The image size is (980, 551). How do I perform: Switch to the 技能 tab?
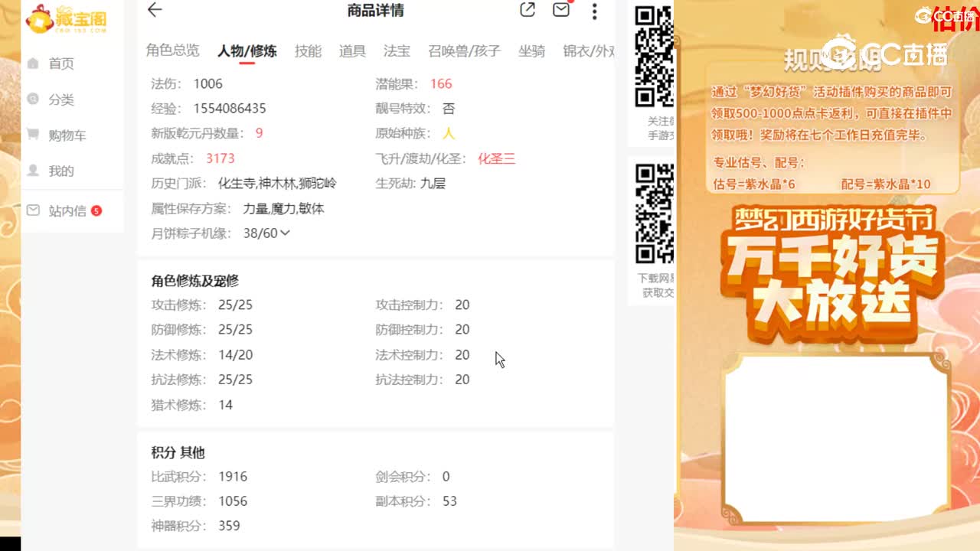click(308, 51)
